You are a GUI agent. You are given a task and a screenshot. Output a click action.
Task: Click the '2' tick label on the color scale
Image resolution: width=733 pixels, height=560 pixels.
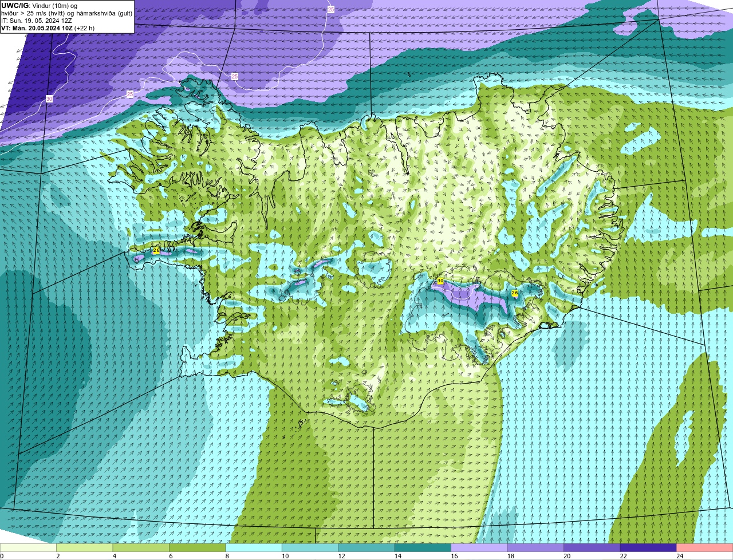[57, 556]
